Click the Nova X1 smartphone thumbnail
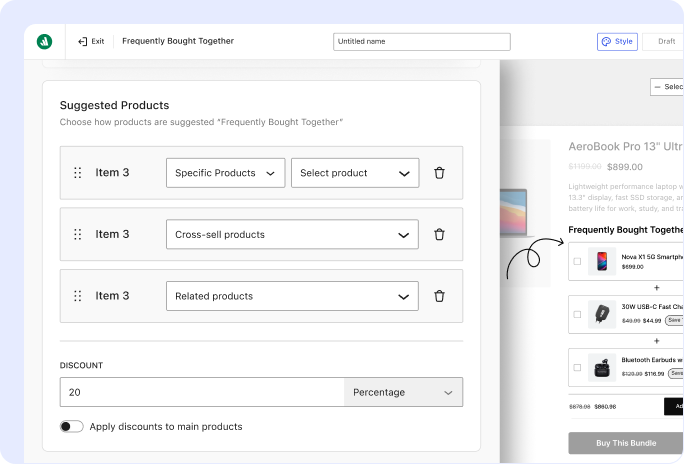The width and height of the screenshot is (684, 464). pos(602,262)
